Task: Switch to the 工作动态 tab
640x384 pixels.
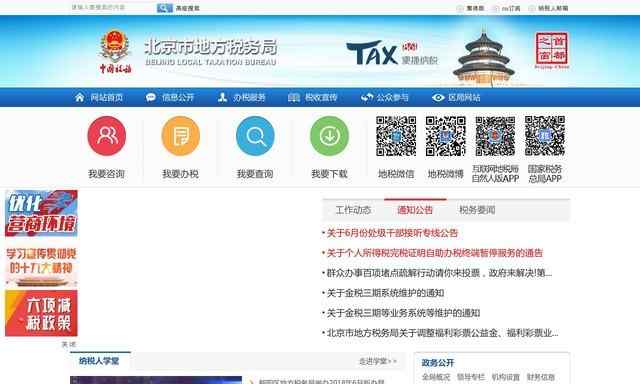Action: (x=353, y=210)
